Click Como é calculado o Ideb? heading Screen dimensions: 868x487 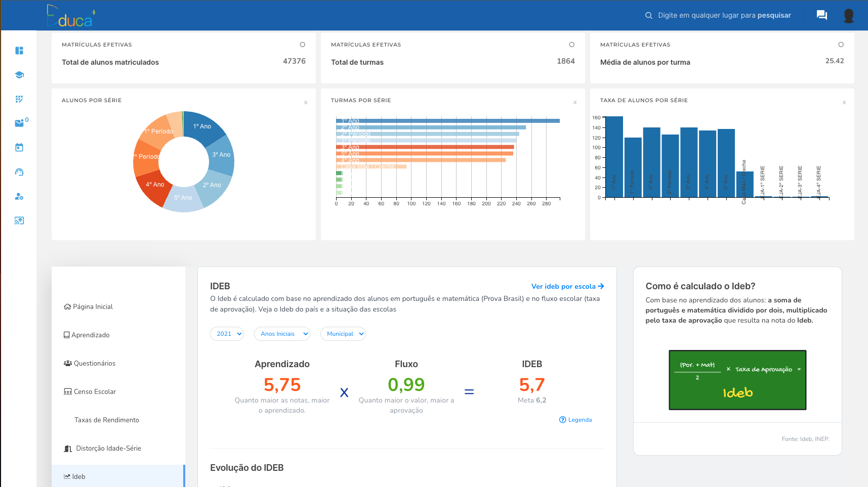[700, 286]
